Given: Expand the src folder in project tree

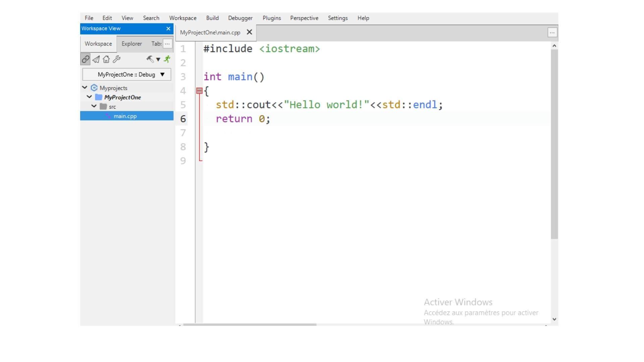Looking at the screenshot, I should coord(94,107).
